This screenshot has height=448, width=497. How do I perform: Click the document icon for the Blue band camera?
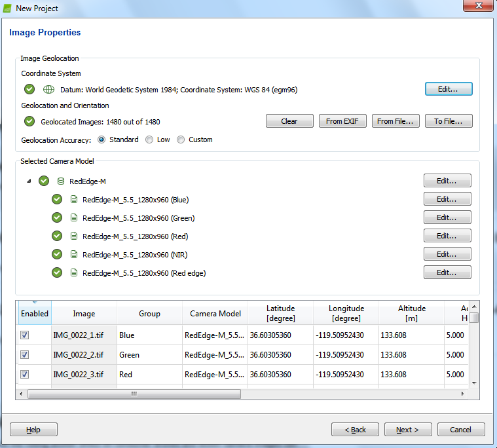click(x=74, y=199)
